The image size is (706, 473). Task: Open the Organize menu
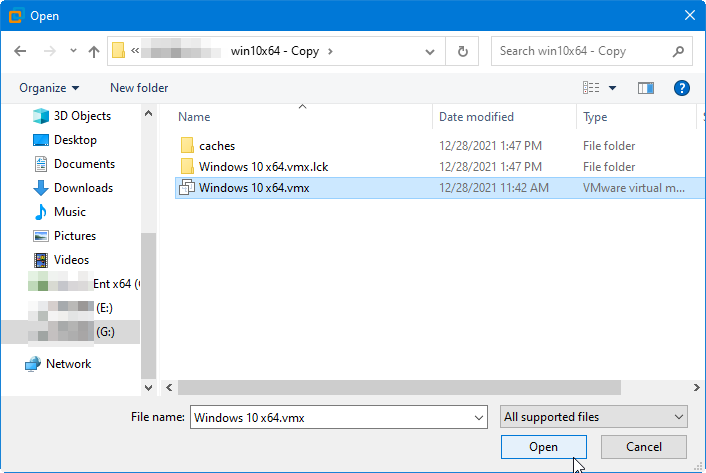tap(49, 88)
